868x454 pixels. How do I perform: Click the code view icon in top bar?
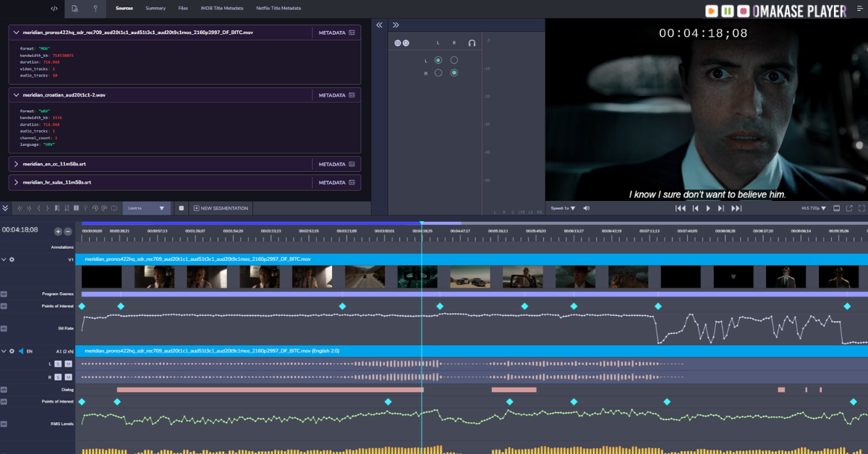[54, 9]
